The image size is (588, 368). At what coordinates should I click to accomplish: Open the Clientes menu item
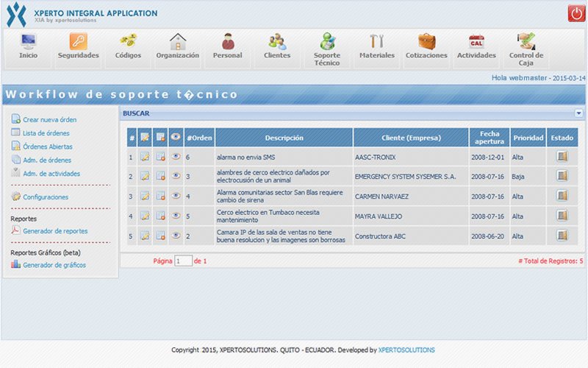277,47
